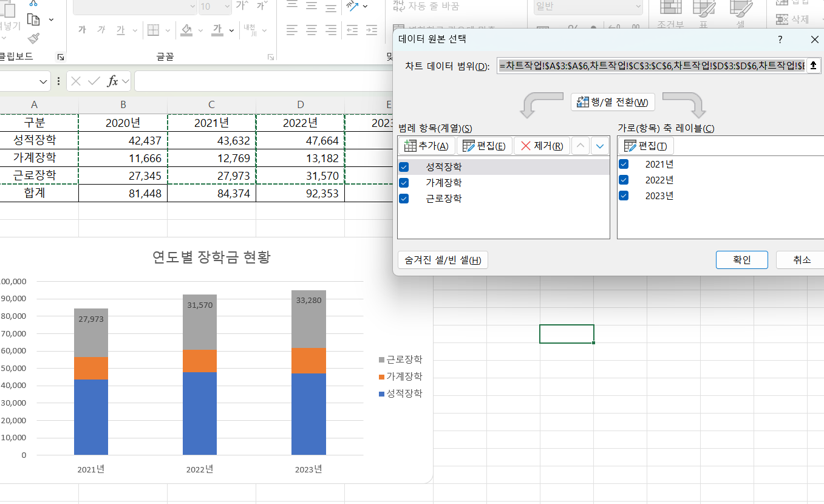
Task: Click the 숨겨진 셀/빈 셀 button
Action: click(x=443, y=260)
